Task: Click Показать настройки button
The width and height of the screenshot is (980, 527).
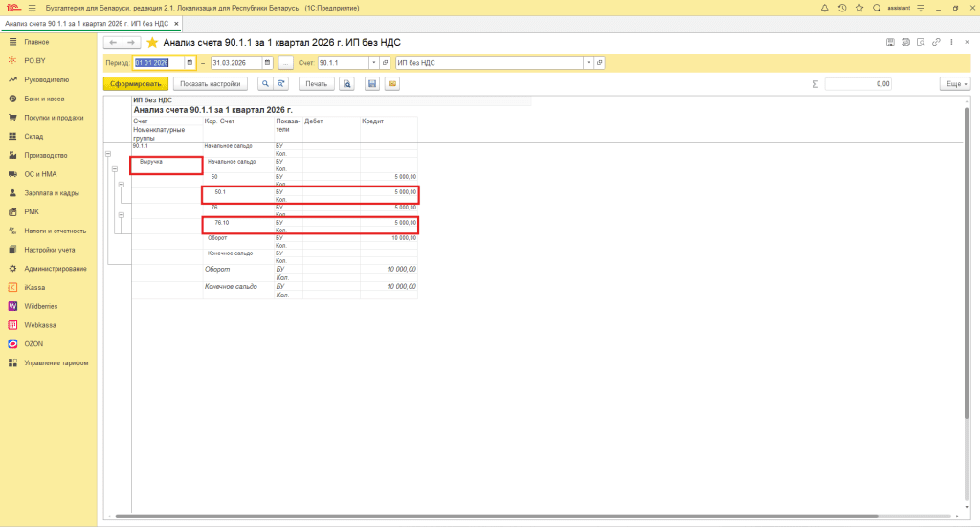Action: click(210, 84)
